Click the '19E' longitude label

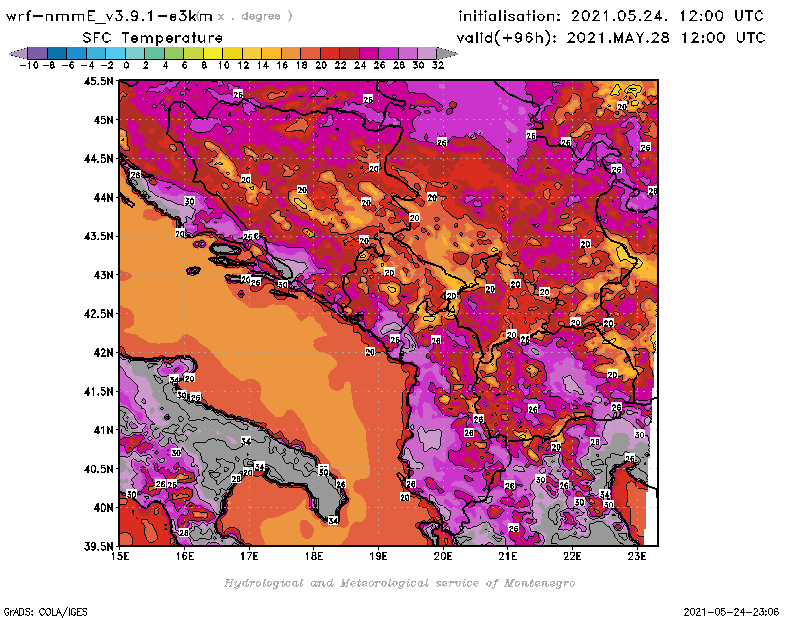pos(378,556)
